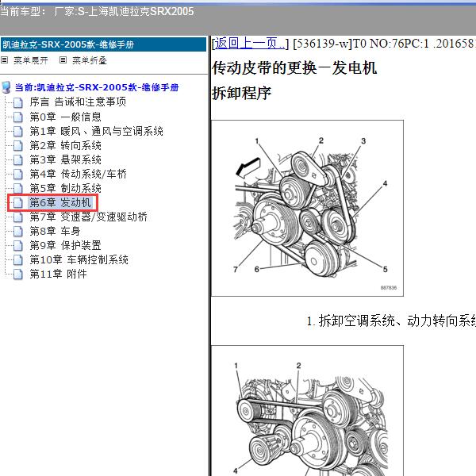The image size is (476, 476).
Task: Click heading 传动皮带的更换－发电机
Action: coord(294,67)
